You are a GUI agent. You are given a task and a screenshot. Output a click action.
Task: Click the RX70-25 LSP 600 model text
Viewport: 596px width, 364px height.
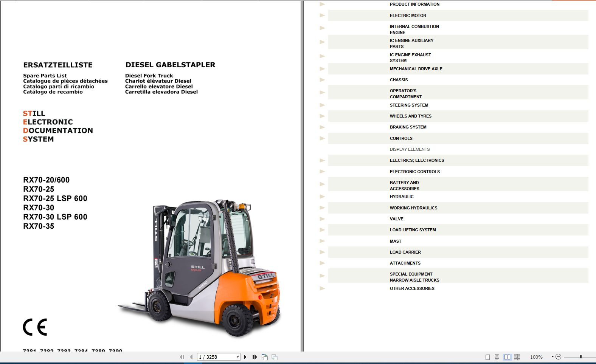(55, 198)
